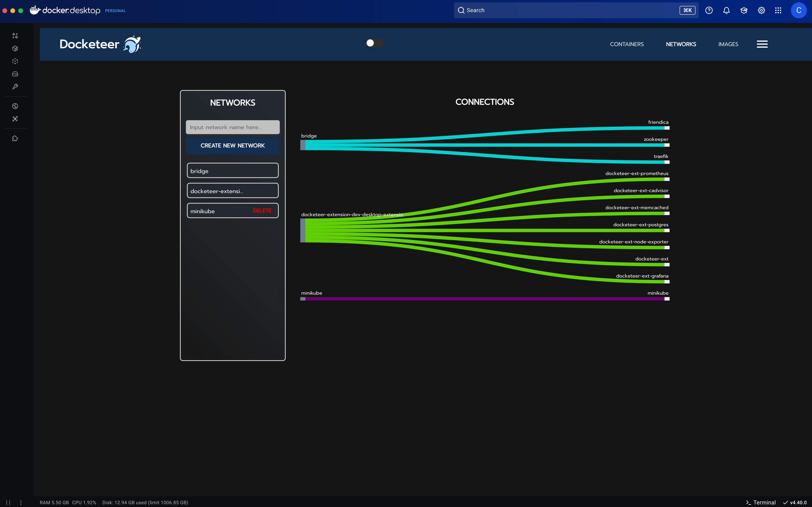Toggle the Docketeer theme switch
This screenshot has height=507, width=812.
pyautogui.click(x=374, y=43)
